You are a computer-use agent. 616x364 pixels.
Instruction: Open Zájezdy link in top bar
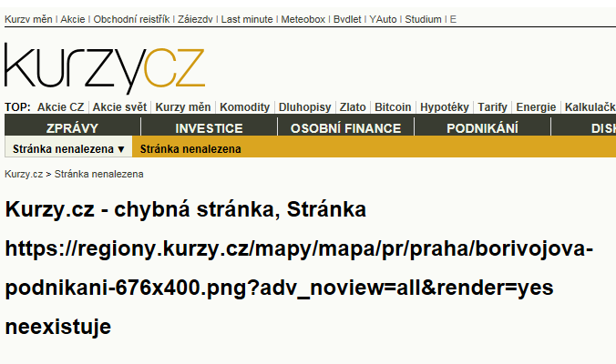[195, 19]
